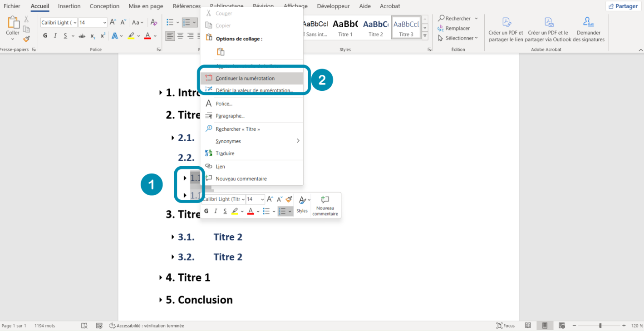The image size is (644, 332).
Task: Open the font size dropdown in the ribbon
Action: (105, 23)
